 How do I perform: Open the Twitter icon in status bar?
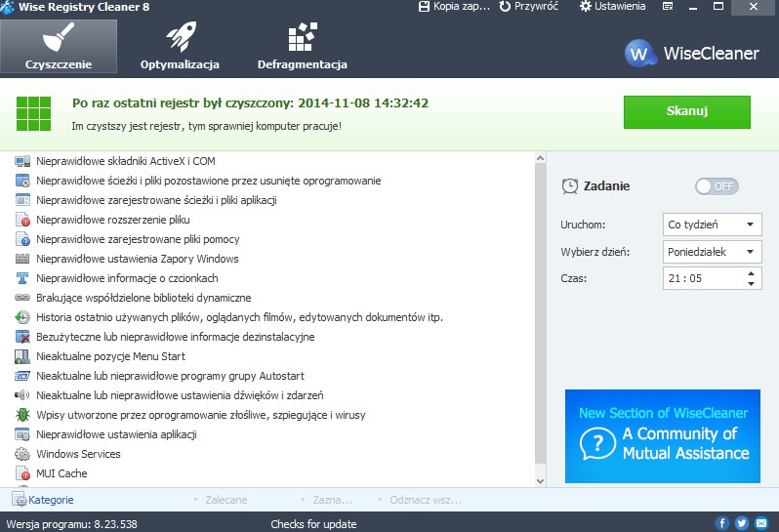point(742,523)
